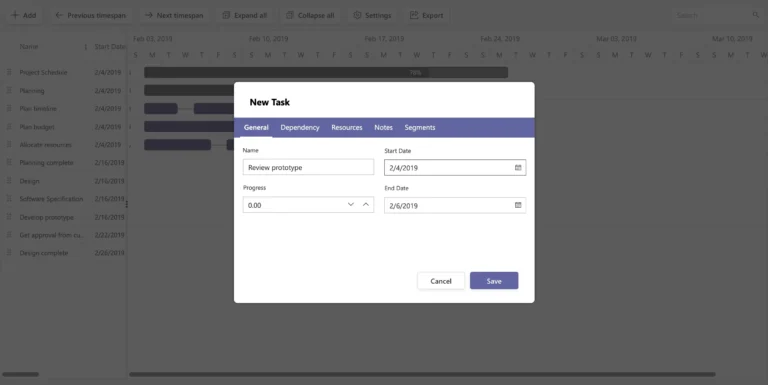Click the Feb 24, 2019 timeline header
Viewport: 768px width, 385px height.
tap(500, 39)
